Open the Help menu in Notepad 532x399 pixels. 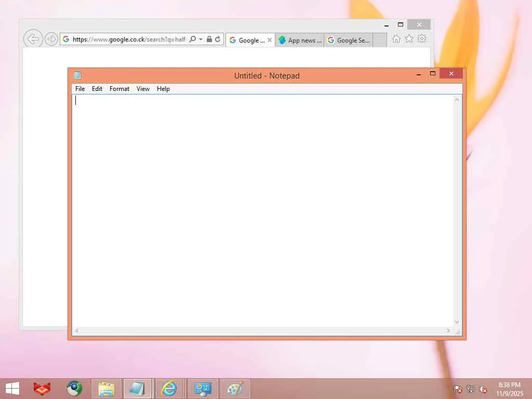[163, 89]
